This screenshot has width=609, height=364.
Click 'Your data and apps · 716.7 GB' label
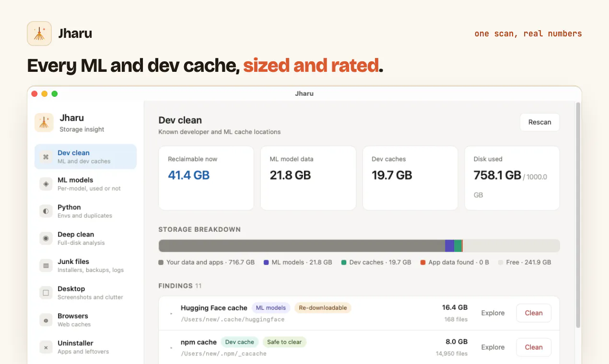coord(211,262)
